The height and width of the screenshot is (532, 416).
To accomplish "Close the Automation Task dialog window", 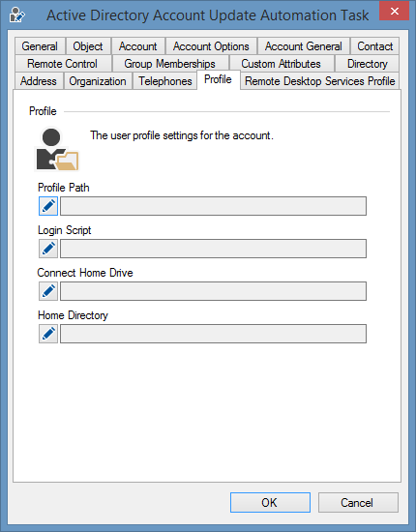I will 394,12.
